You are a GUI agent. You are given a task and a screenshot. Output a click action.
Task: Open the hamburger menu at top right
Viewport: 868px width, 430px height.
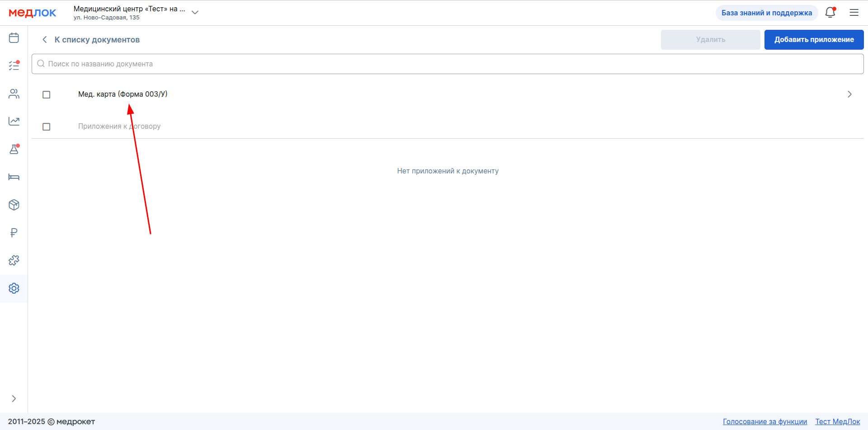(x=854, y=13)
